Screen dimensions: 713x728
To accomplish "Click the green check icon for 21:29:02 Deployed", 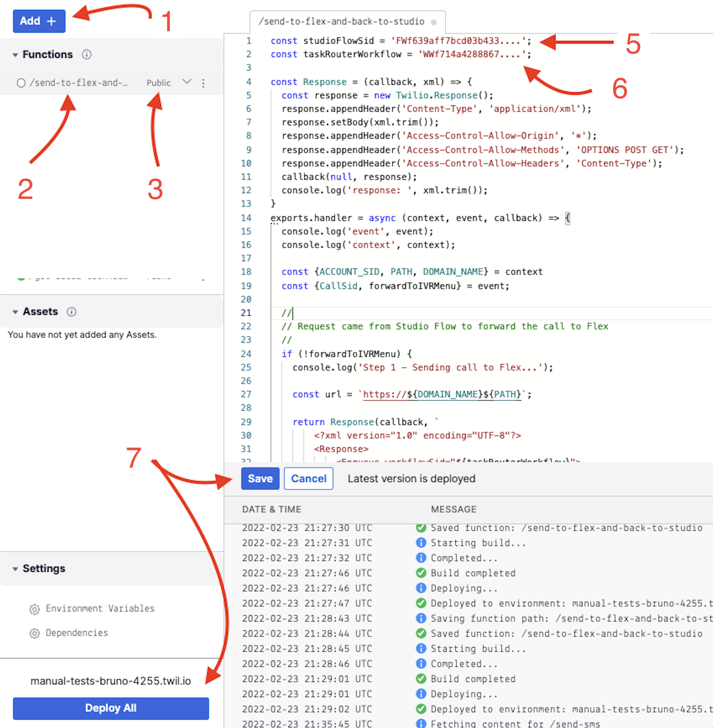I will [x=421, y=709].
